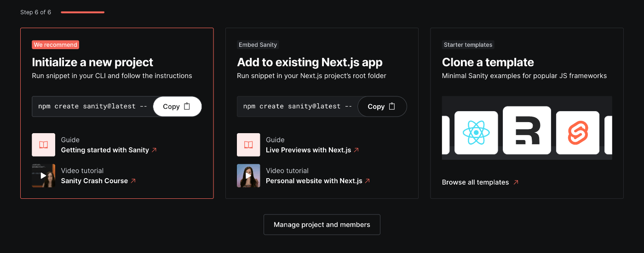Viewport: 644px width, 253px height.
Task: Open Sanity Crash Course video tutorial
Action: (x=94, y=181)
